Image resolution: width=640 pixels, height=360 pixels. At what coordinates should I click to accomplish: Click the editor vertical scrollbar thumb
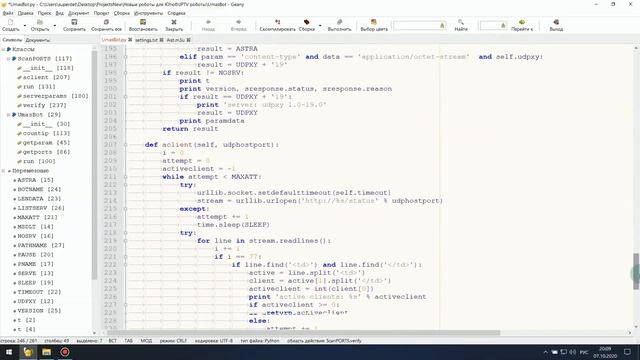(636, 271)
